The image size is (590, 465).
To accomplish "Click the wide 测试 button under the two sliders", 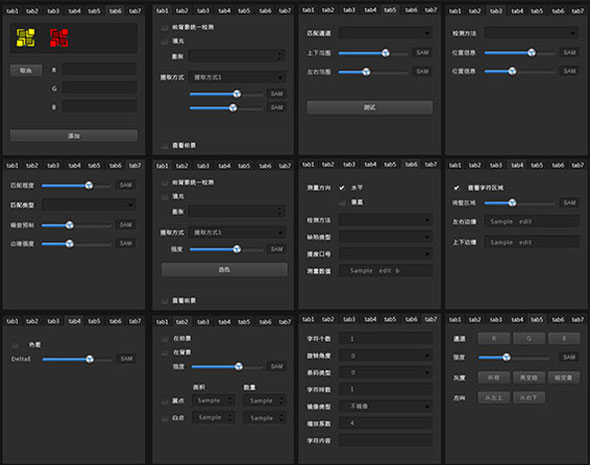I will (370, 107).
